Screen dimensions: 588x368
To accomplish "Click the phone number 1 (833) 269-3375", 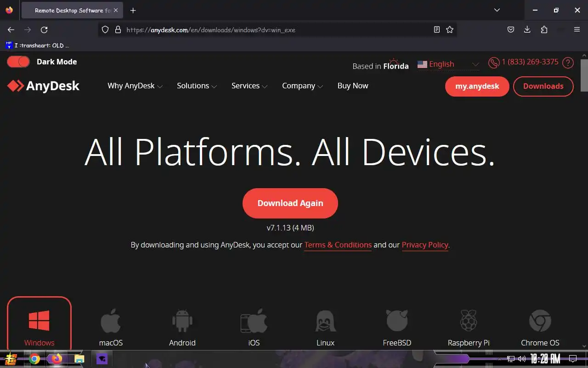I will pos(530,62).
